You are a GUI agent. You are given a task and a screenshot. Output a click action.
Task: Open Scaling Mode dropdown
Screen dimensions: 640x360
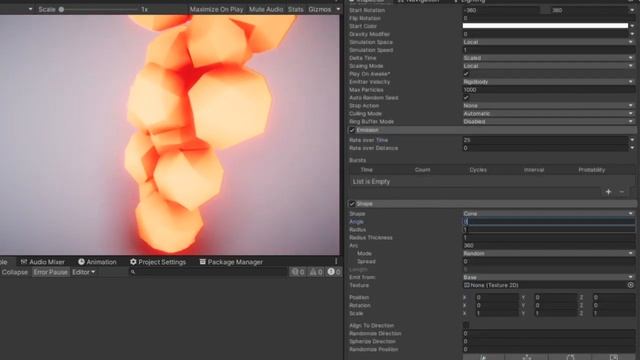tap(549, 66)
